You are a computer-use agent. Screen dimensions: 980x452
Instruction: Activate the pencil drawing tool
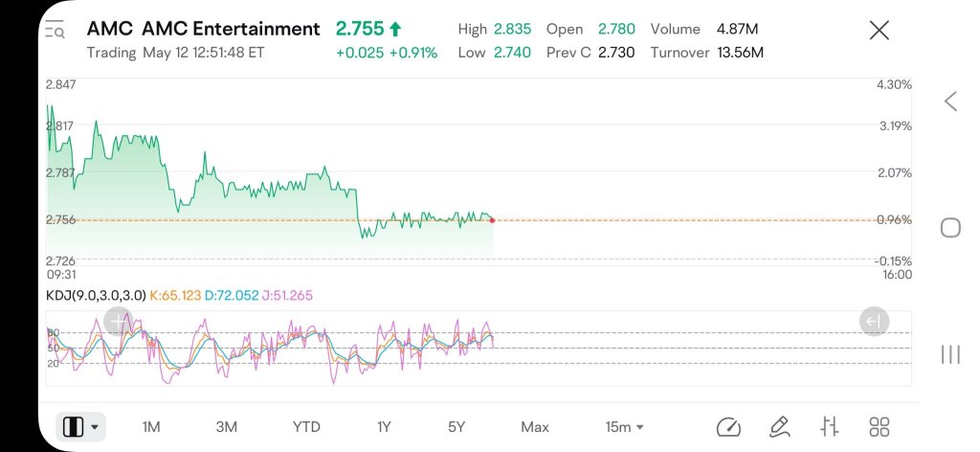tap(779, 428)
